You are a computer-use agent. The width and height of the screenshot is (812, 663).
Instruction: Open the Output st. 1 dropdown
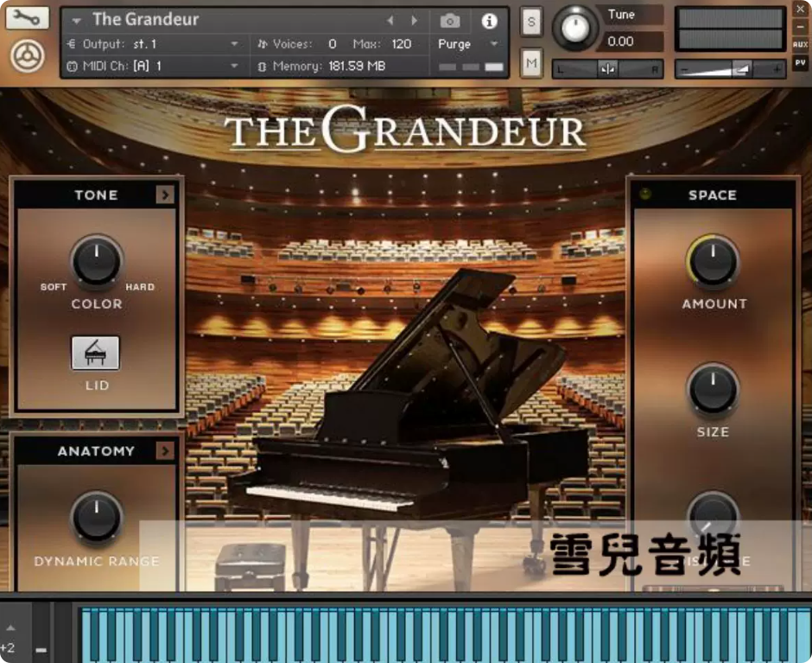point(234,44)
